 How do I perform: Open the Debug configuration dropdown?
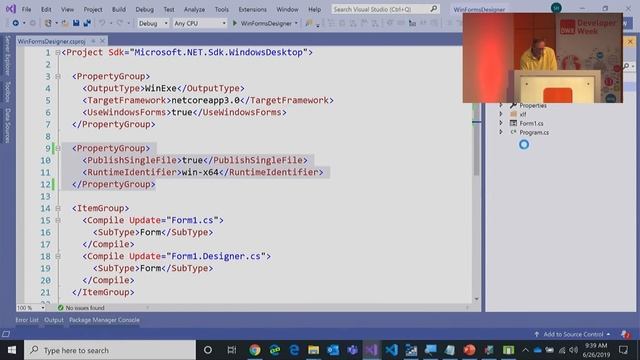pyautogui.click(x=153, y=23)
